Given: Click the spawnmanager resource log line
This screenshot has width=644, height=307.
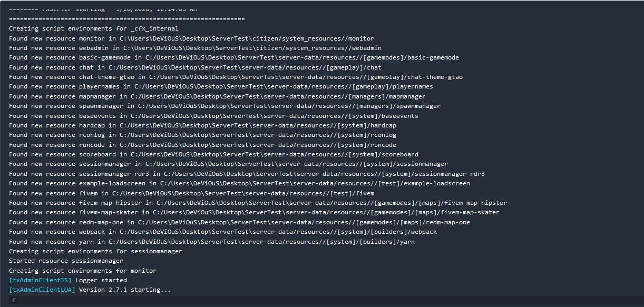Looking at the screenshot, I should 225,106.
